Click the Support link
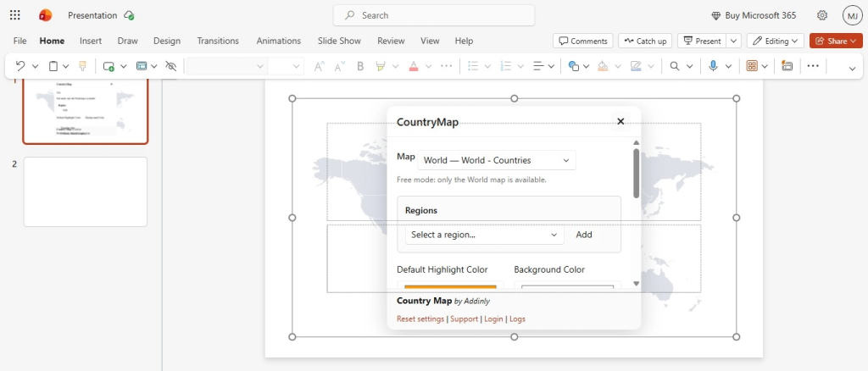Screen dimensions: 868x371 click(464, 319)
